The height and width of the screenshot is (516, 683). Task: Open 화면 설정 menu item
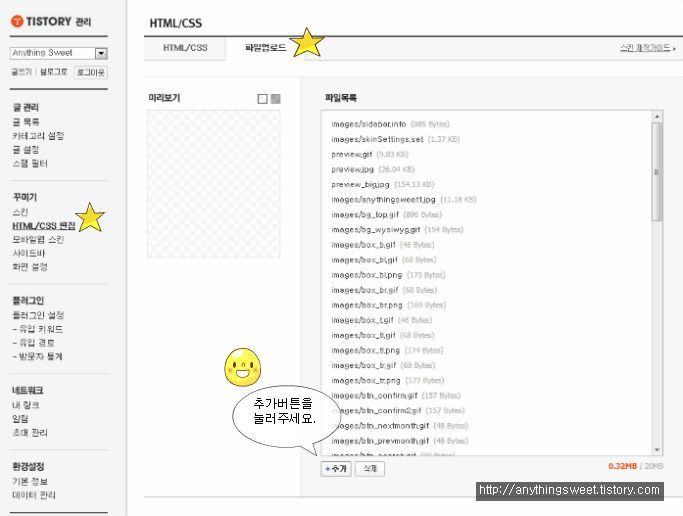click(30, 266)
